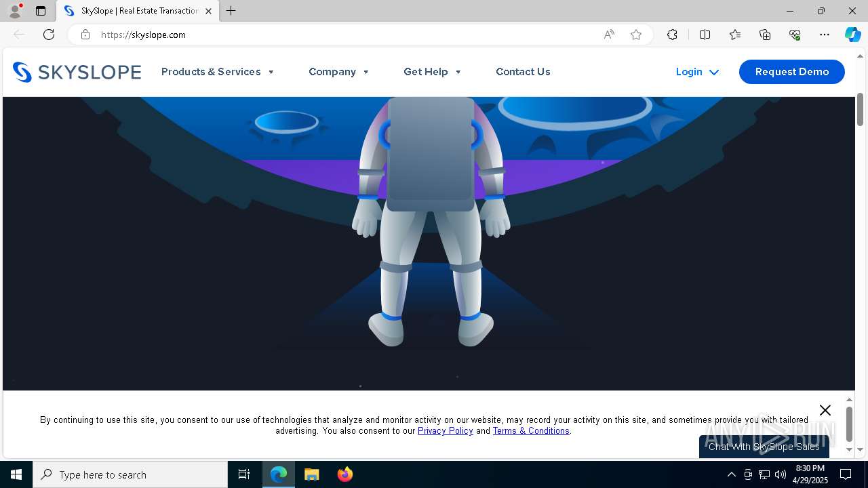This screenshot has width=868, height=488.
Task: Open the volume control icon
Action: click(x=781, y=474)
